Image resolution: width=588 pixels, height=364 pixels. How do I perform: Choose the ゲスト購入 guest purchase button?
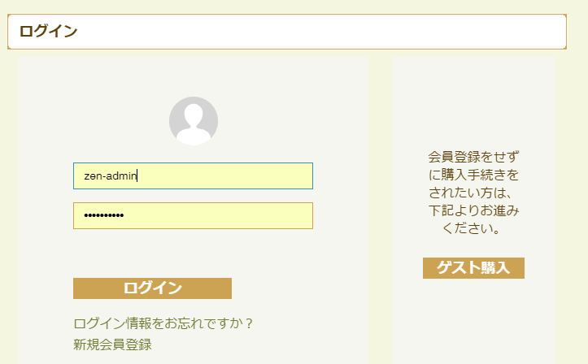click(473, 268)
